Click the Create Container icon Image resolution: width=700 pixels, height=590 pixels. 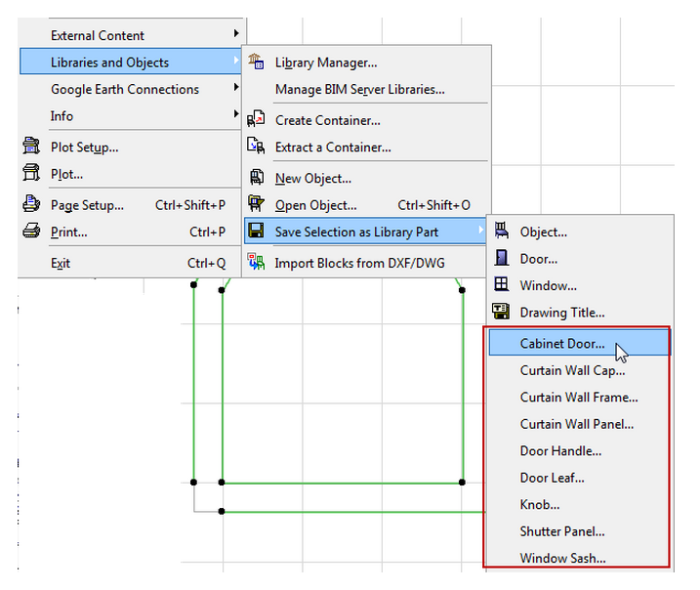point(257,120)
